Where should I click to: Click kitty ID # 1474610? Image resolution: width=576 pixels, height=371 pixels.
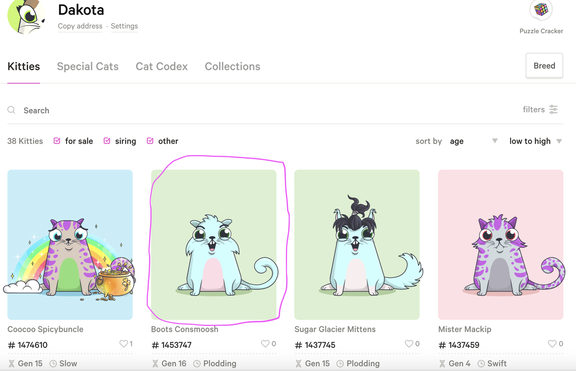pyautogui.click(x=28, y=345)
